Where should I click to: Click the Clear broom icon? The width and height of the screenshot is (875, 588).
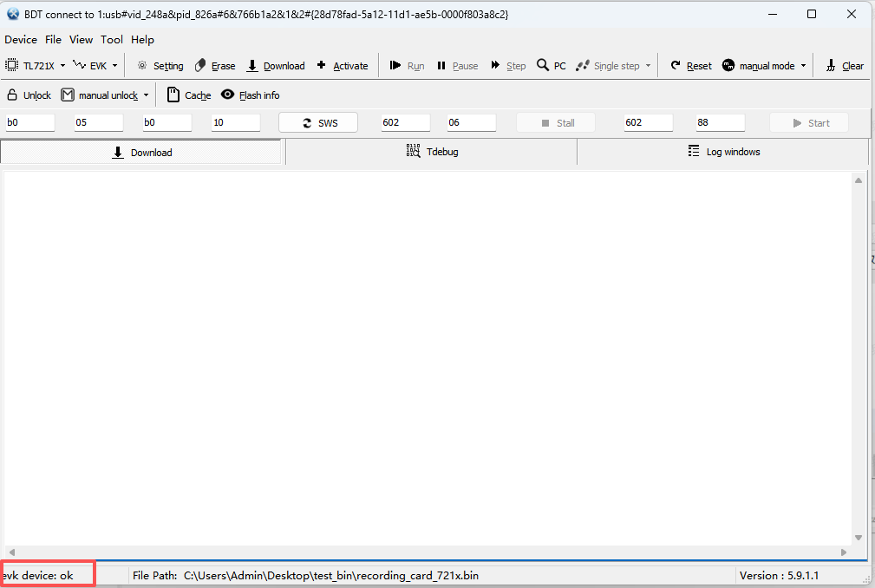click(831, 65)
